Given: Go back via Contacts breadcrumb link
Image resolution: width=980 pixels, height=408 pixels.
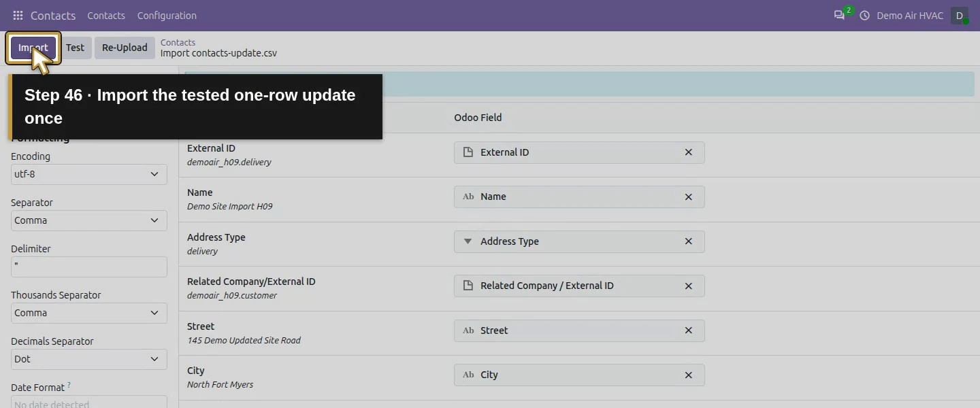Looking at the screenshot, I should (x=178, y=42).
